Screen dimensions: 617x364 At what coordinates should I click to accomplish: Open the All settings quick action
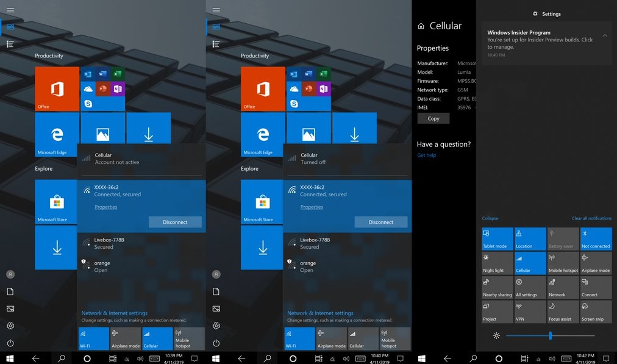click(530, 287)
